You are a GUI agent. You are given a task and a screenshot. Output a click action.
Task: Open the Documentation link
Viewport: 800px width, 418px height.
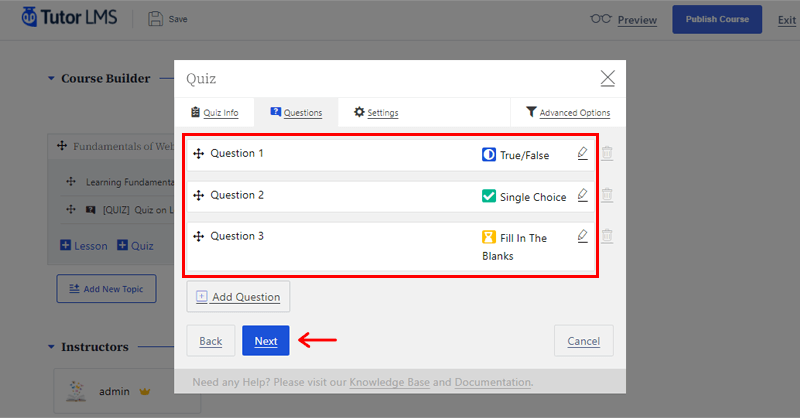(493, 382)
